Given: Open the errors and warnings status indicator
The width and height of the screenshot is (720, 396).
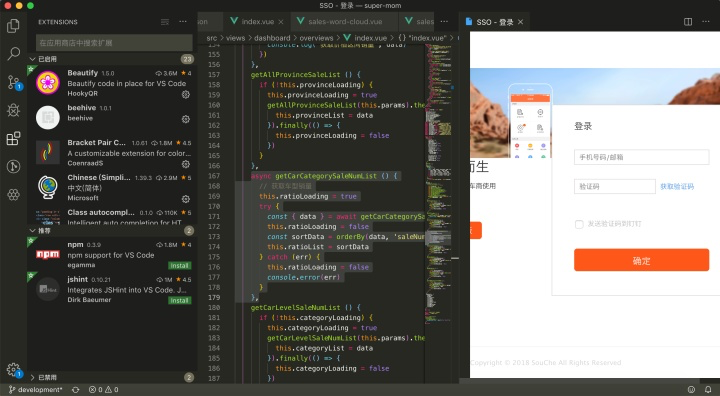Looking at the screenshot, I should 103,390.
